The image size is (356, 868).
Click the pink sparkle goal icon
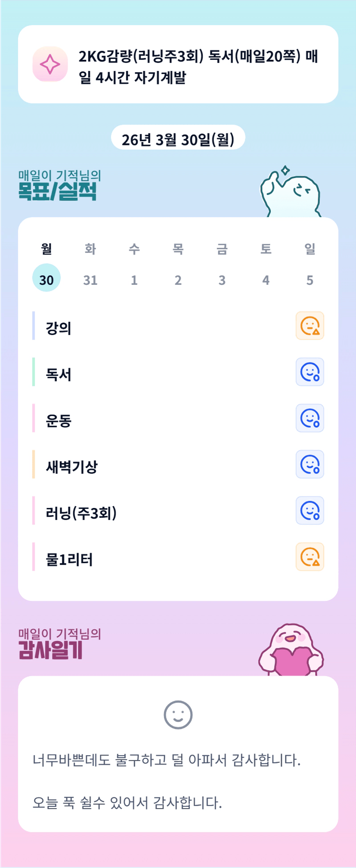(x=50, y=64)
